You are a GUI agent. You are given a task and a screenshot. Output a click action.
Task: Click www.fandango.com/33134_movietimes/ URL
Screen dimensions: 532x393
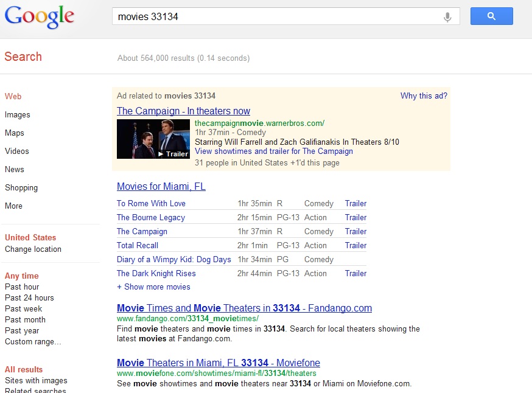coord(187,319)
